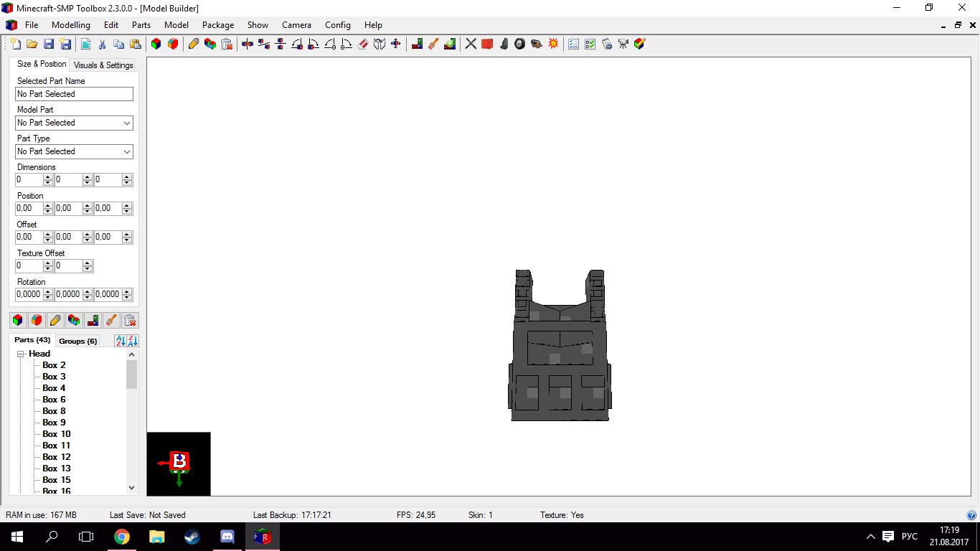
Task: Click the New Model icon in toolbar
Action: click(x=16, y=44)
